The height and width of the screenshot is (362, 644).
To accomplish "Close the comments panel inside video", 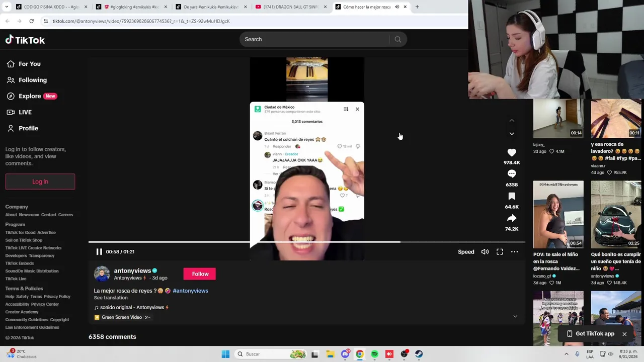I will coord(357,109).
